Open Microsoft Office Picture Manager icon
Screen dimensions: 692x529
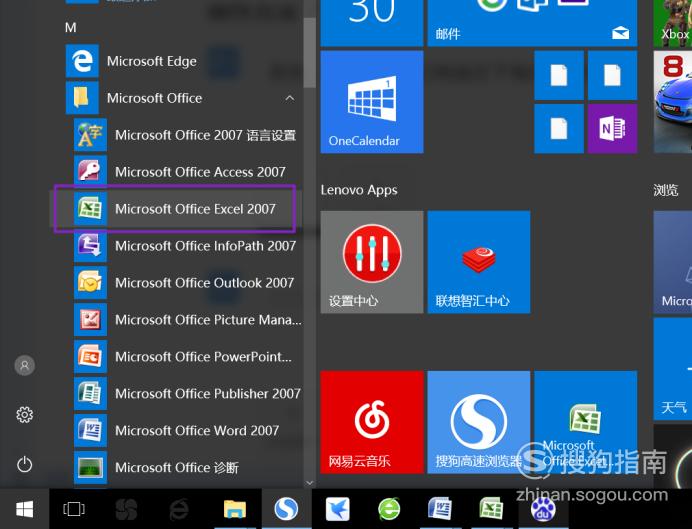(90, 319)
